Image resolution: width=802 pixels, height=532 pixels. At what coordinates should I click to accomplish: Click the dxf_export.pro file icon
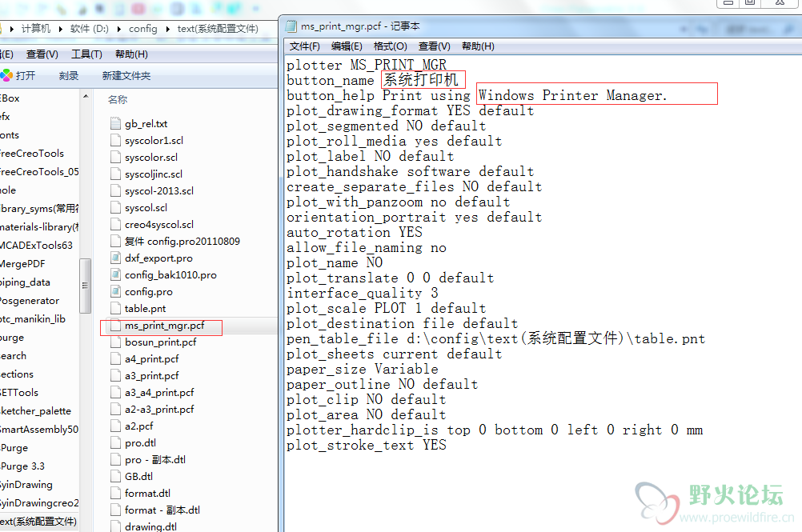click(115, 258)
